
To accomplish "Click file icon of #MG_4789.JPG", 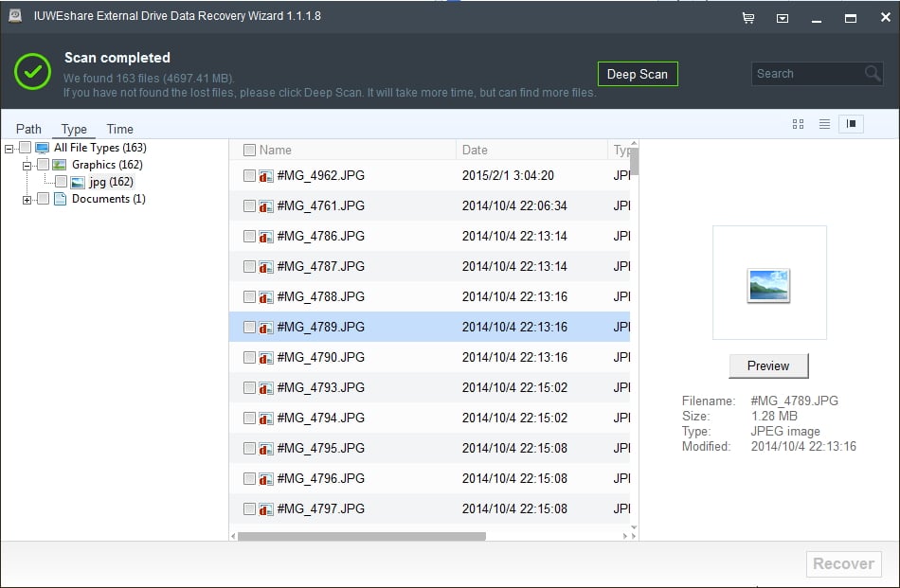I will tap(266, 328).
